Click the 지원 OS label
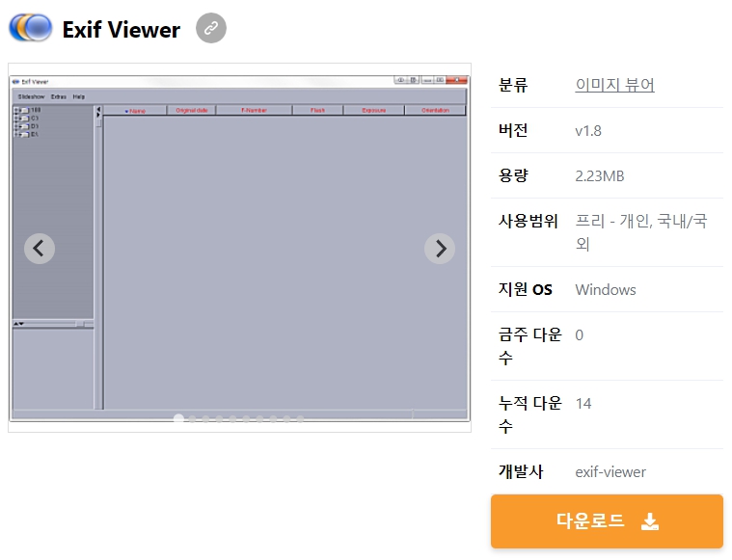The width and height of the screenshot is (732, 560). (526, 289)
